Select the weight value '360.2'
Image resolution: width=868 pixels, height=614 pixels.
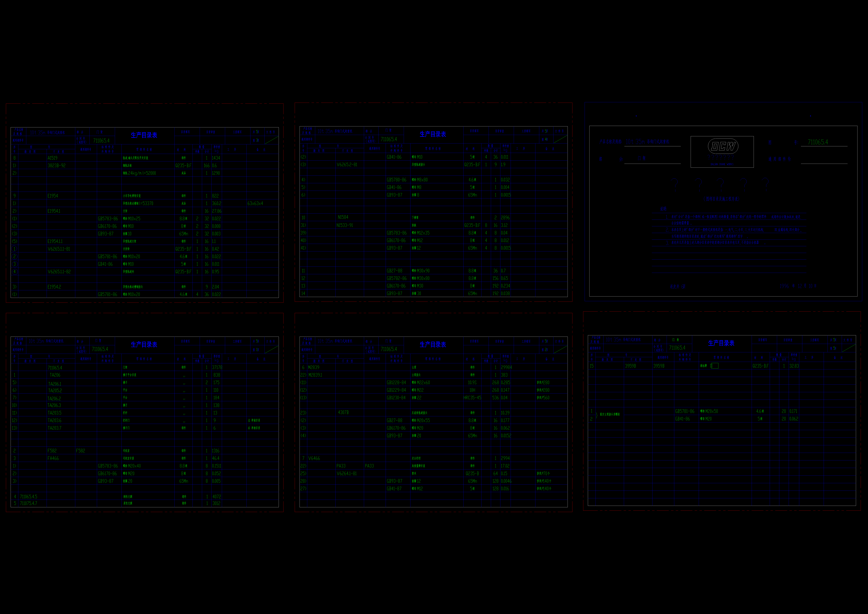coord(217,204)
